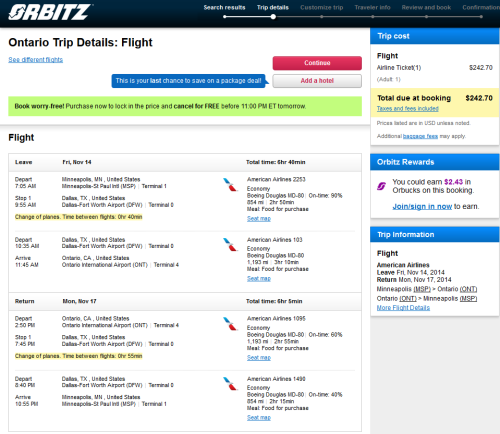Click the Orbucks rewards icon

coord(381,186)
